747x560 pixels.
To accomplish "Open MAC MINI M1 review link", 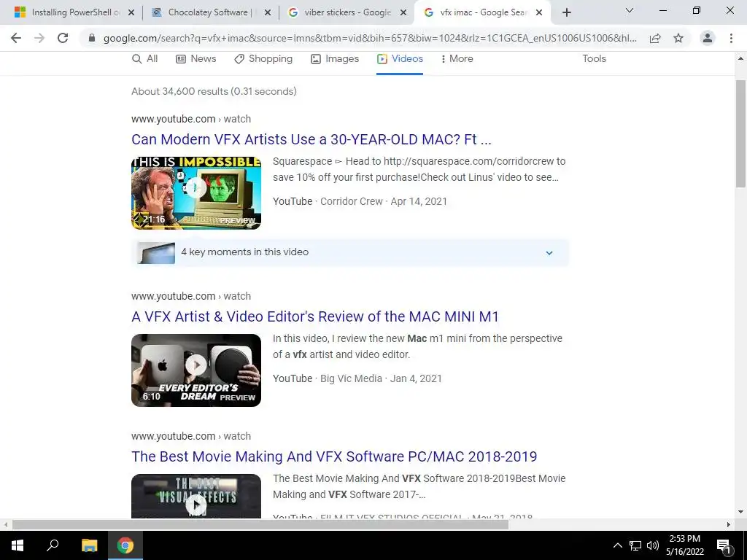I will click(315, 316).
